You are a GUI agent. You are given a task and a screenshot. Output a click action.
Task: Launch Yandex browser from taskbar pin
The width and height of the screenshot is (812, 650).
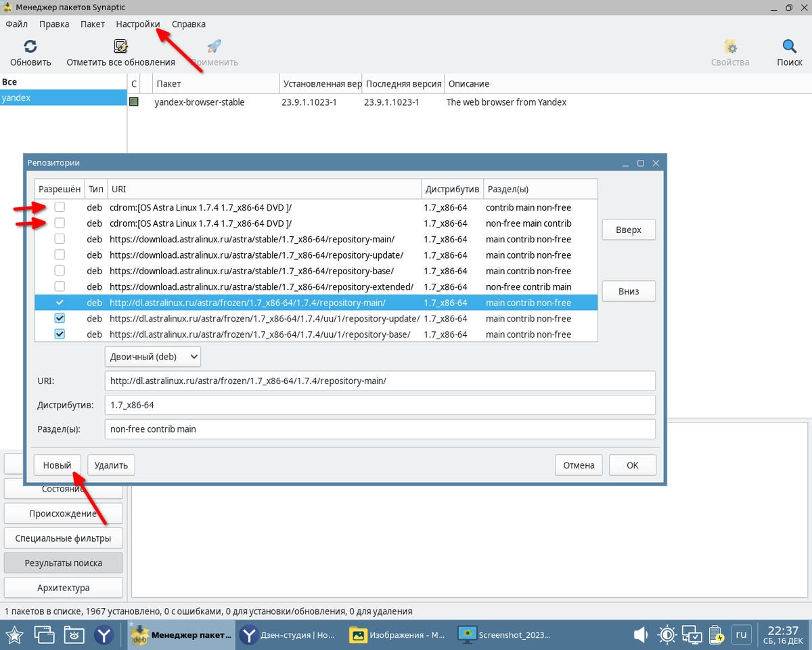click(104, 634)
